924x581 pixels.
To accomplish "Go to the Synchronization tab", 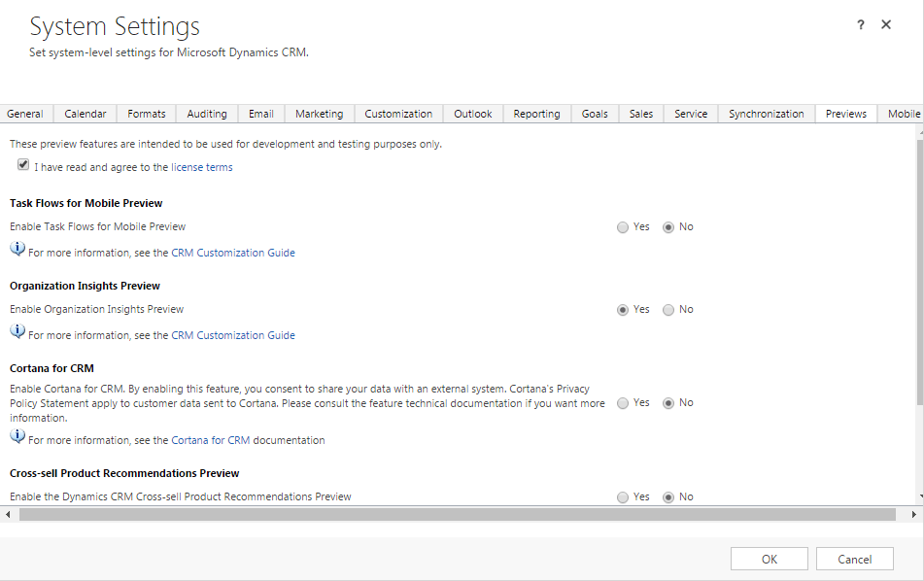I will tap(766, 114).
